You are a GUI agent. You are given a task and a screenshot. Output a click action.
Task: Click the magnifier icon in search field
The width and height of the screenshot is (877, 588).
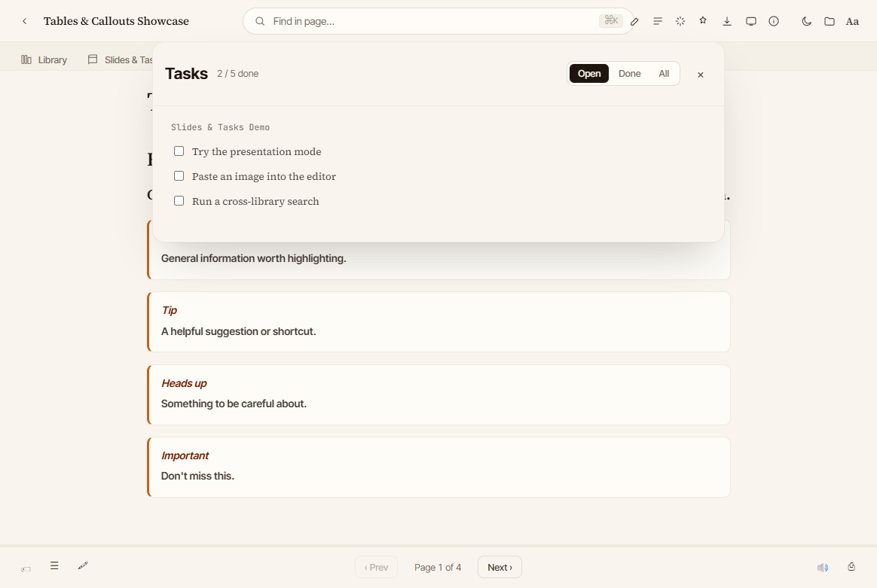click(x=260, y=21)
